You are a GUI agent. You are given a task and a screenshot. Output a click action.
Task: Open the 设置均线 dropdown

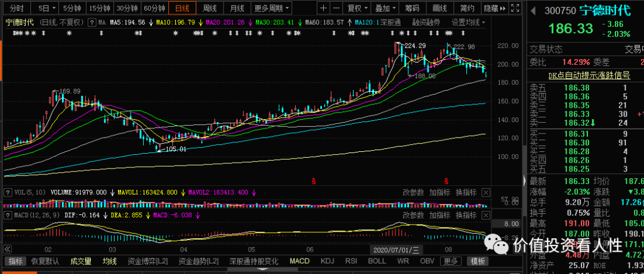[468, 22]
